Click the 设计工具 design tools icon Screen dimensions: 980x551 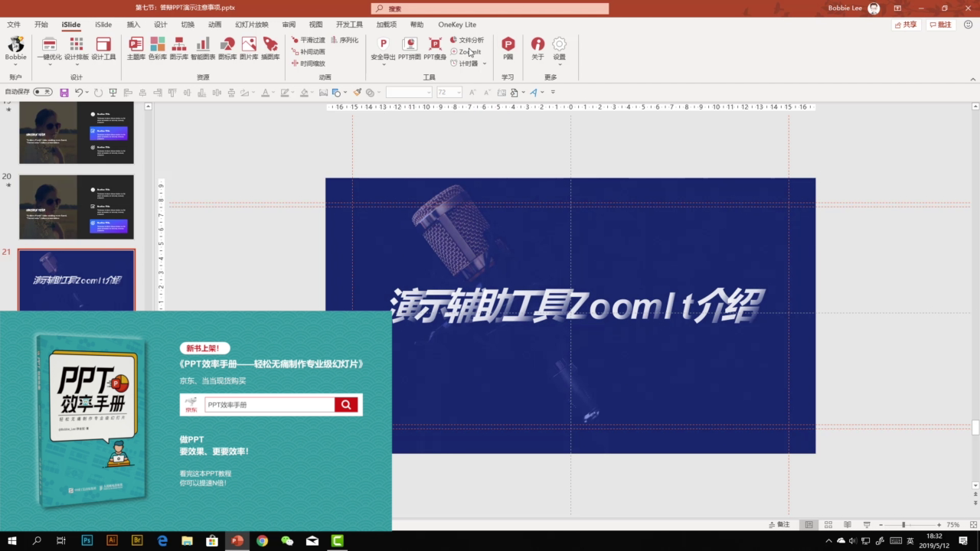103,48
